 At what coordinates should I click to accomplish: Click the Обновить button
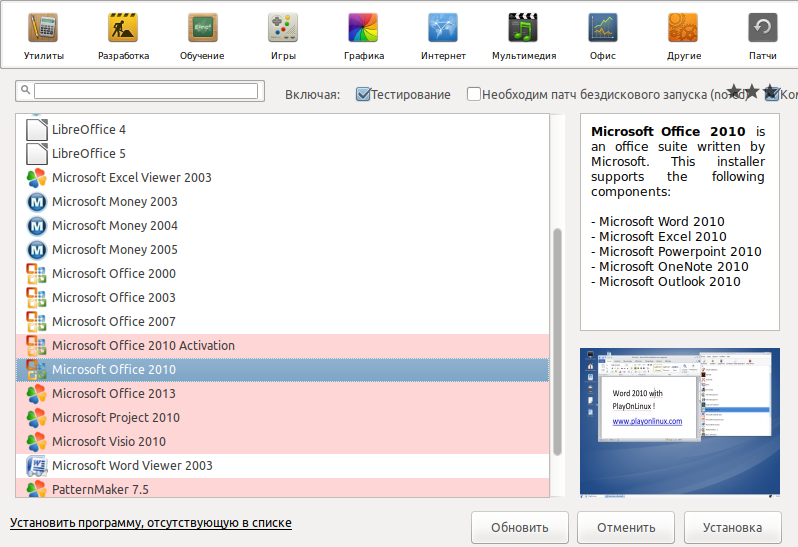[520, 528]
